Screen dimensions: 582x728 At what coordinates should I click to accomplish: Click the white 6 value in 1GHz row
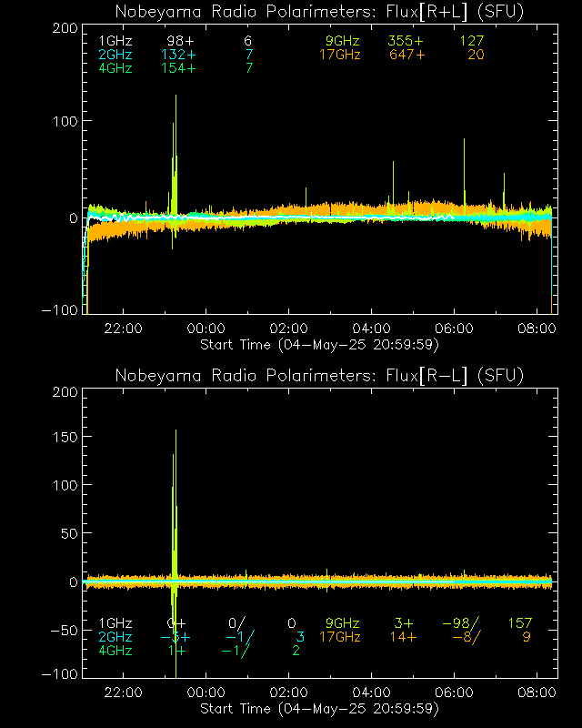(248, 41)
